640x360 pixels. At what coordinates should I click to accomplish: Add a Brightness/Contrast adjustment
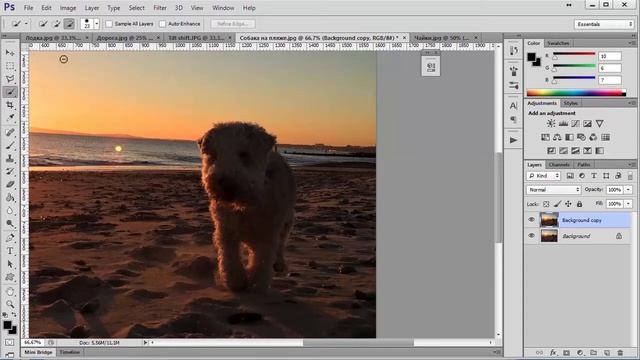[551, 124]
